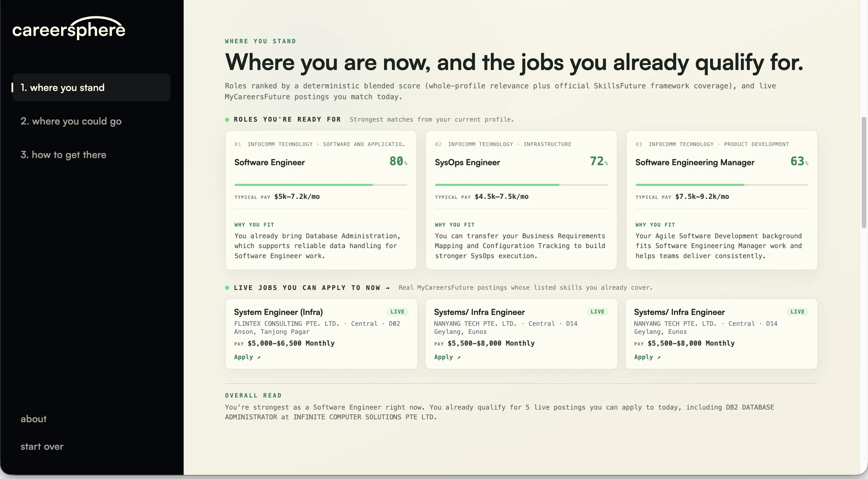Screen dimensions: 868x479
Task: Select Software Engineering Manager role title
Action: pos(695,163)
